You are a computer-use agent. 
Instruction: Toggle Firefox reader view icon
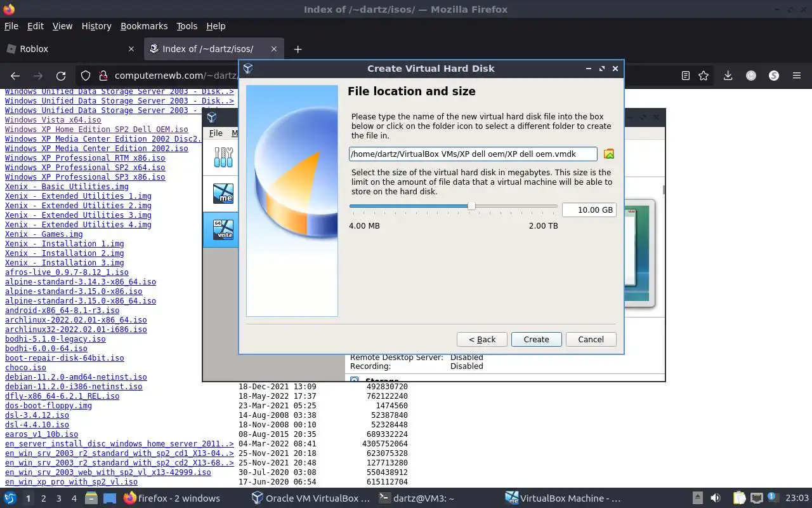coord(686,76)
